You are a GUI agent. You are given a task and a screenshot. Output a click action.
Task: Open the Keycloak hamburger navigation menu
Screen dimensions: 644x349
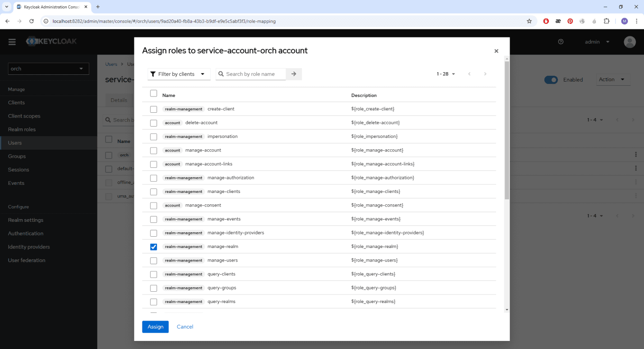tap(12, 42)
